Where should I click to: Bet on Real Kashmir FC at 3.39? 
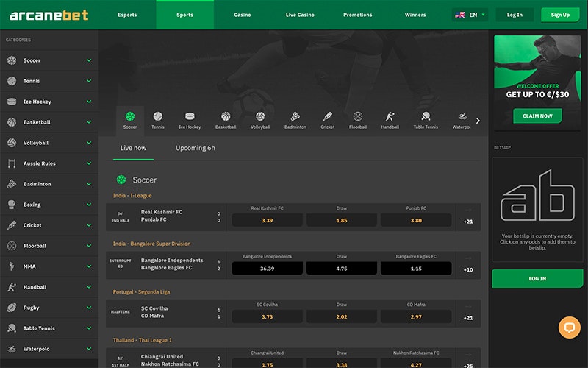coord(267,220)
